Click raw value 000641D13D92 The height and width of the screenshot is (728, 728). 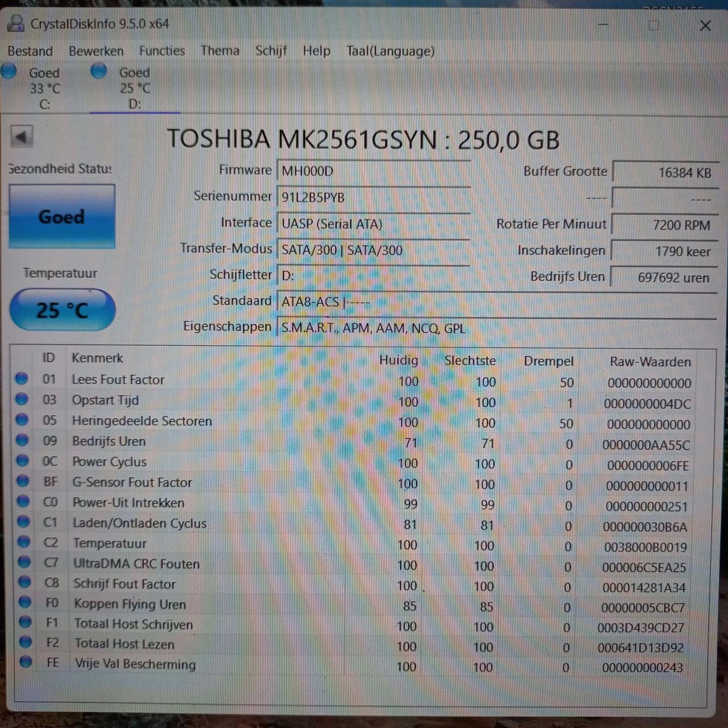coord(640,648)
